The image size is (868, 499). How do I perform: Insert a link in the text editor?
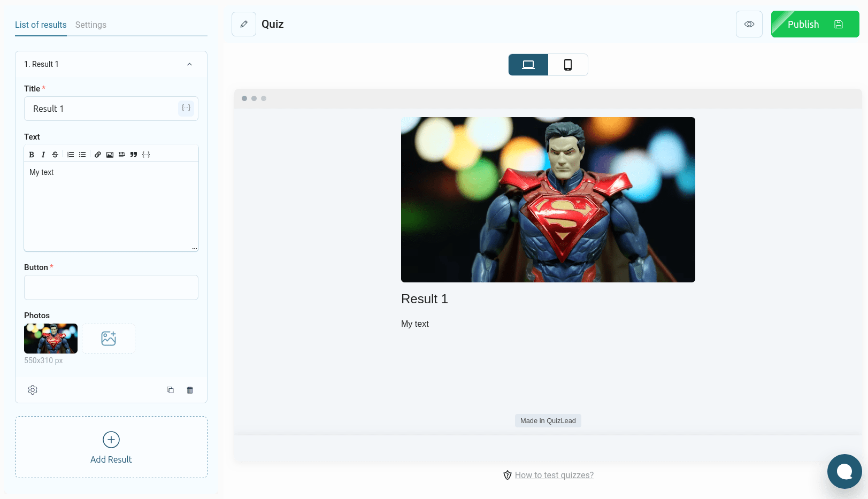click(98, 155)
